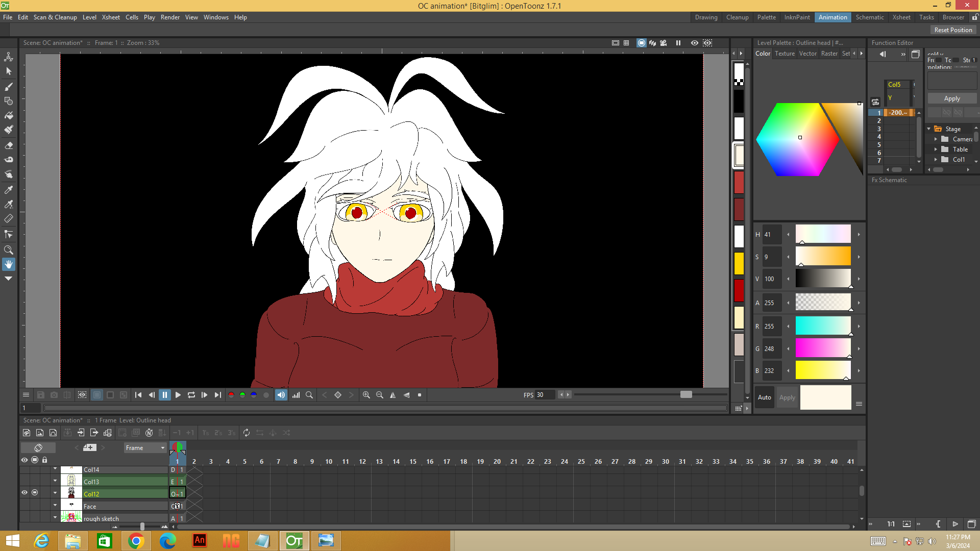Viewport: 980px width, 551px height.
Task: Toggle the green channel display
Action: click(242, 395)
